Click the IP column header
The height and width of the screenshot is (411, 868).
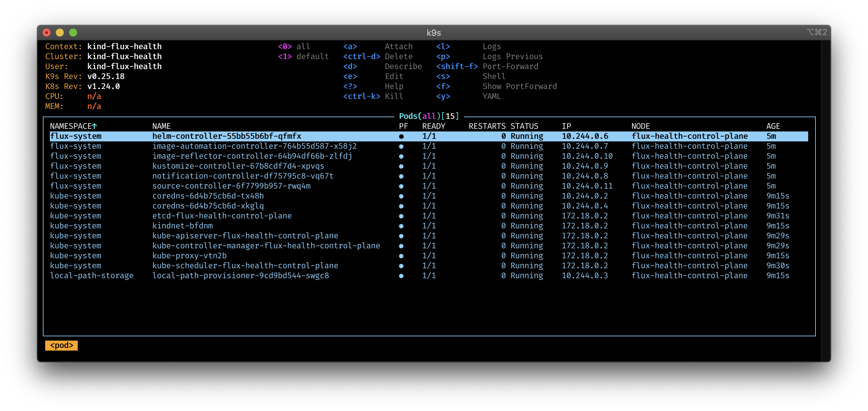(566, 126)
